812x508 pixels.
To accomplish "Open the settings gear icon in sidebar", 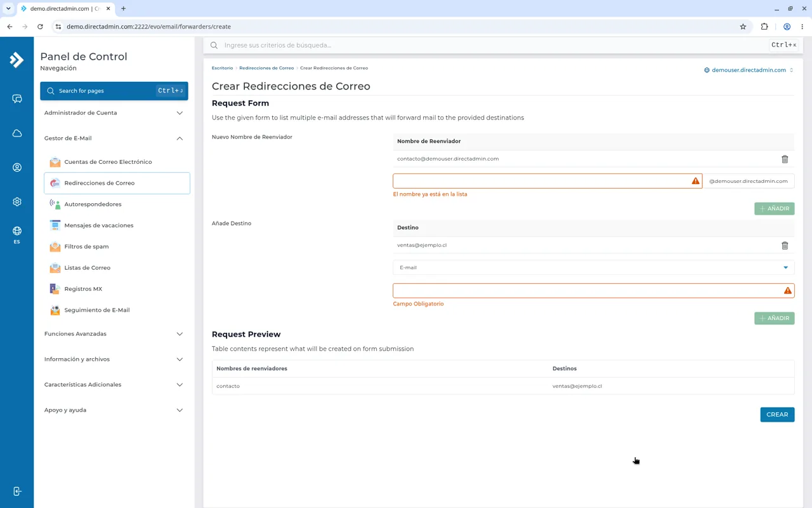I will point(17,202).
